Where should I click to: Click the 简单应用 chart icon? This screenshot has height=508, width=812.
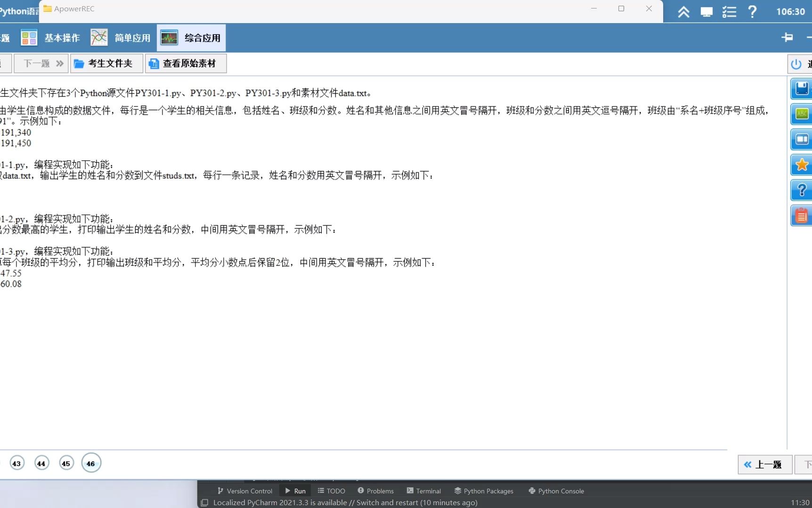[99, 38]
